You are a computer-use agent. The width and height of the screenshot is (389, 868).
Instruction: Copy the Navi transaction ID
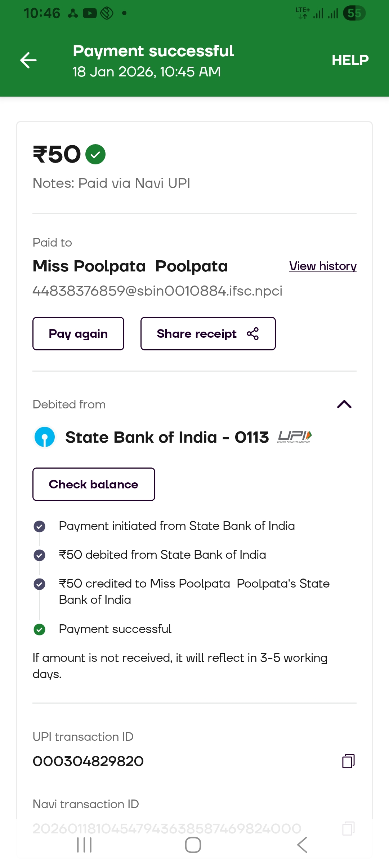click(x=348, y=828)
